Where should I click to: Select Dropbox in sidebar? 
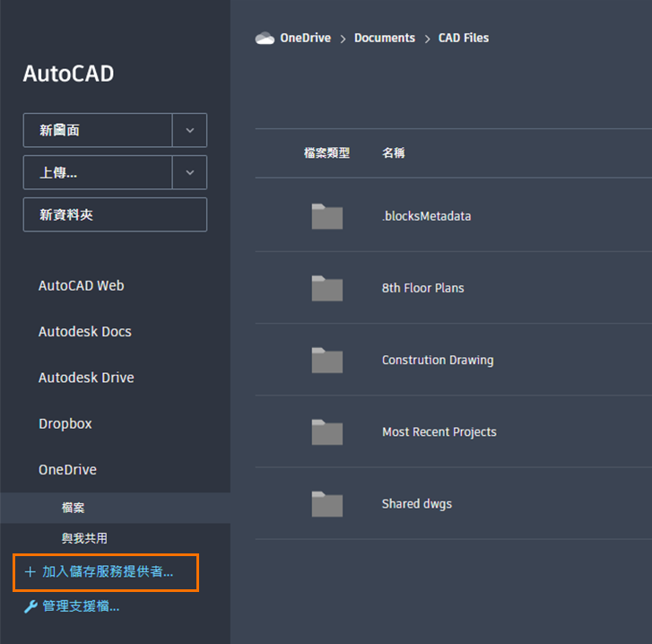click(x=65, y=423)
